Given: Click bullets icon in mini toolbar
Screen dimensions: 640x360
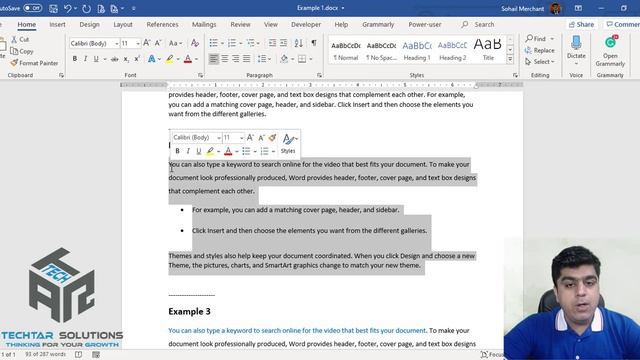Looking at the screenshot, I should tap(246, 151).
